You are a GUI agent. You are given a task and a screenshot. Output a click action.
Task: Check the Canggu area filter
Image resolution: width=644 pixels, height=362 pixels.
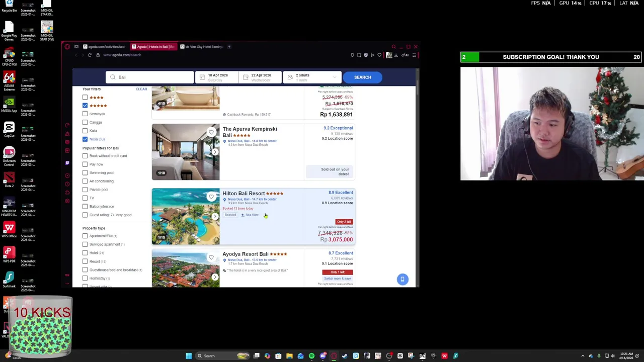pyautogui.click(x=85, y=122)
